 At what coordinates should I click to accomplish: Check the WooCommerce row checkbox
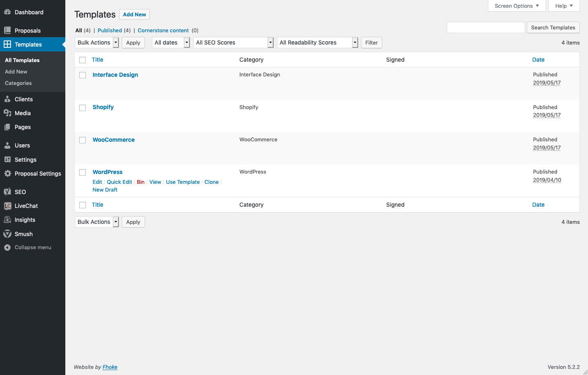click(x=82, y=140)
